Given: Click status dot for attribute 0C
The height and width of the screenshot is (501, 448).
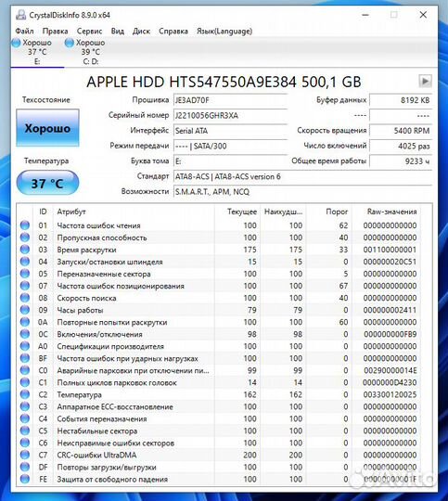Looking at the screenshot, I should coord(25,334).
